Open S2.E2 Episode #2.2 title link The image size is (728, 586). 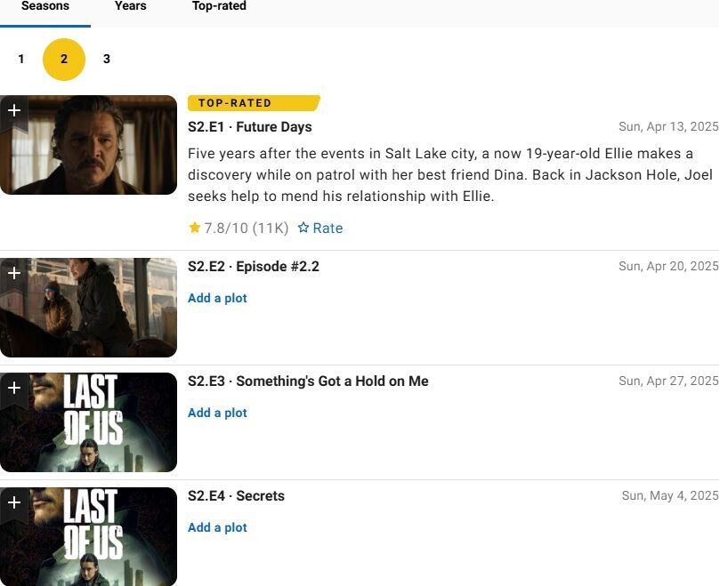(254, 267)
